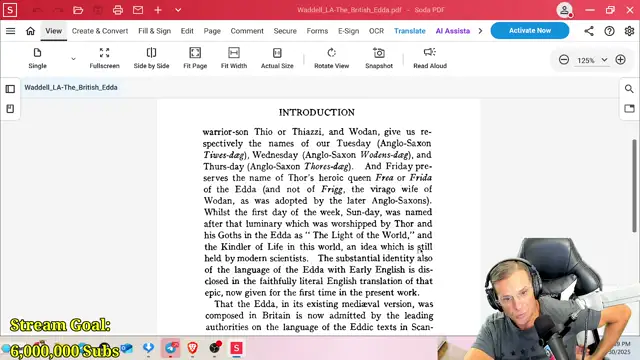Screen dimensions: 640x360
Task: Print the document using printer icon
Action: (118, 10)
